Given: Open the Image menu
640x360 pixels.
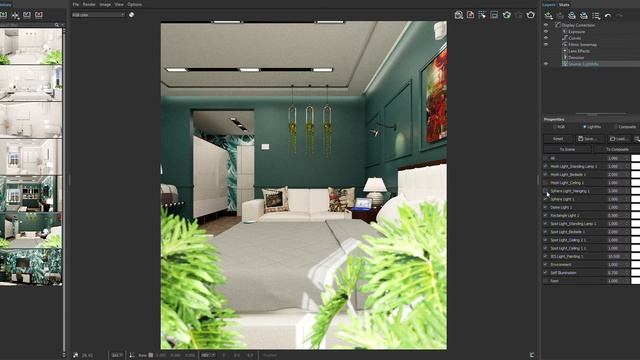Looking at the screenshot, I should point(105,4).
